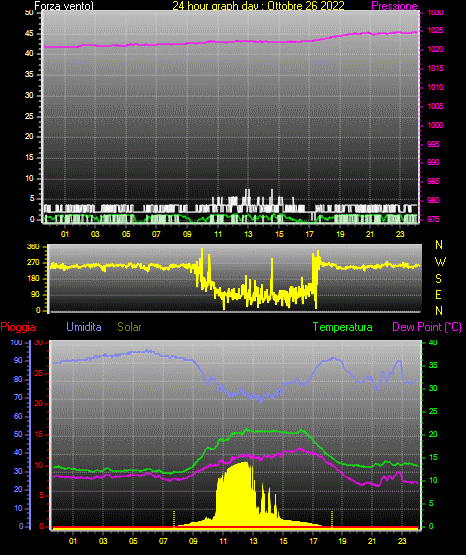466x555 pixels.
Task: Click the 1000 pressure axis value
Action: pyautogui.click(x=435, y=125)
